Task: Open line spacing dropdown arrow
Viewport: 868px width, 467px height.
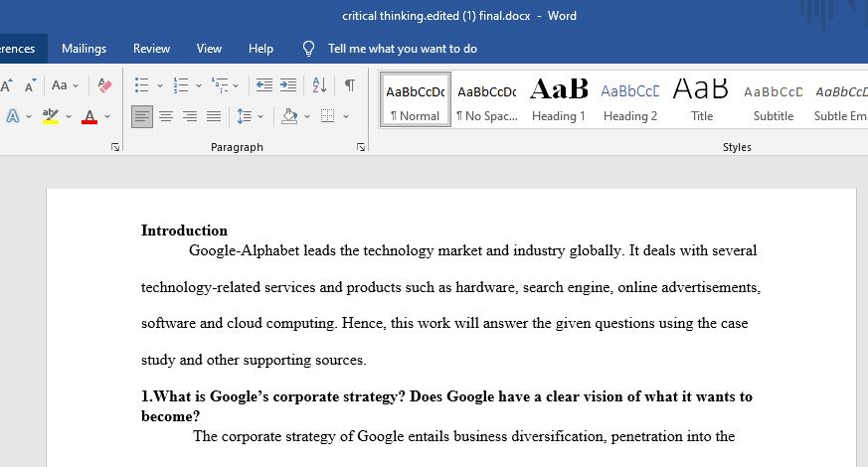Action: (260, 117)
